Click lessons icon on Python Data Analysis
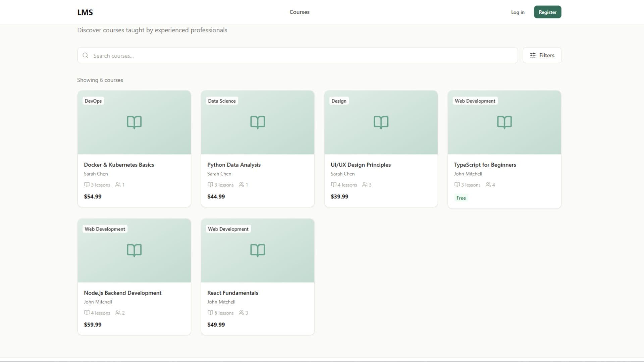The width and height of the screenshot is (644, 362). click(x=210, y=185)
